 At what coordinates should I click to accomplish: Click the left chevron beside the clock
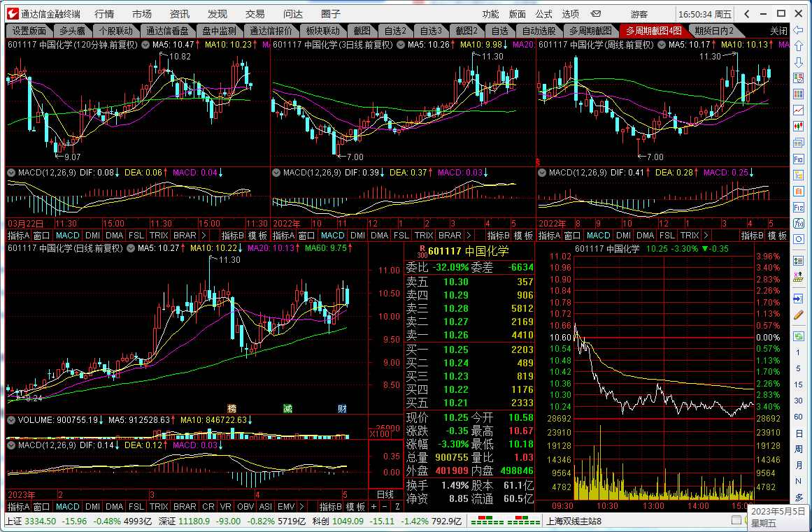tap(747, 14)
